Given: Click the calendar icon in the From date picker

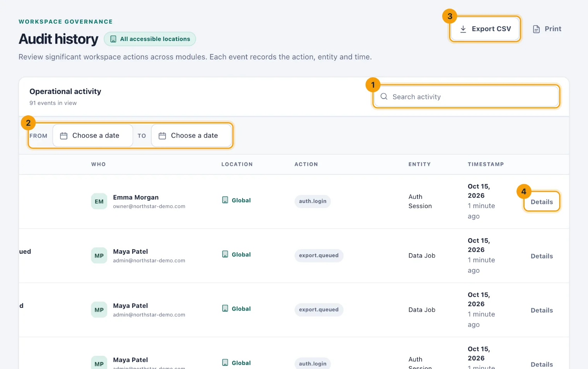Looking at the screenshot, I should pos(64,136).
